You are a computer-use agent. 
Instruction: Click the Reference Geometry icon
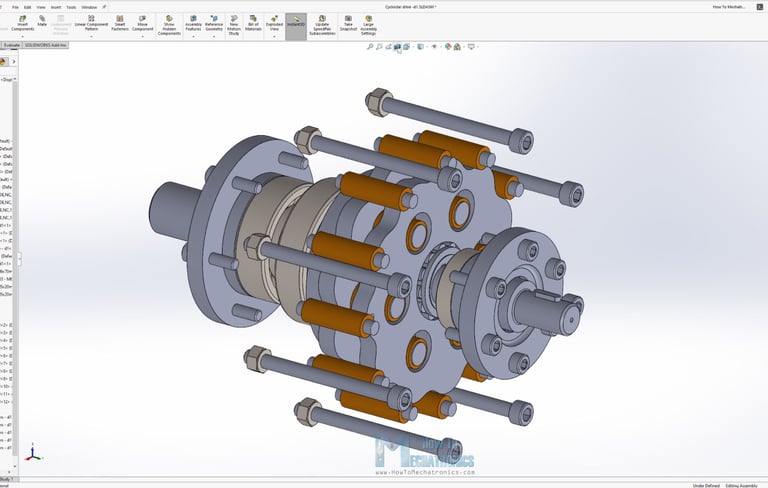click(x=214, y=18)
